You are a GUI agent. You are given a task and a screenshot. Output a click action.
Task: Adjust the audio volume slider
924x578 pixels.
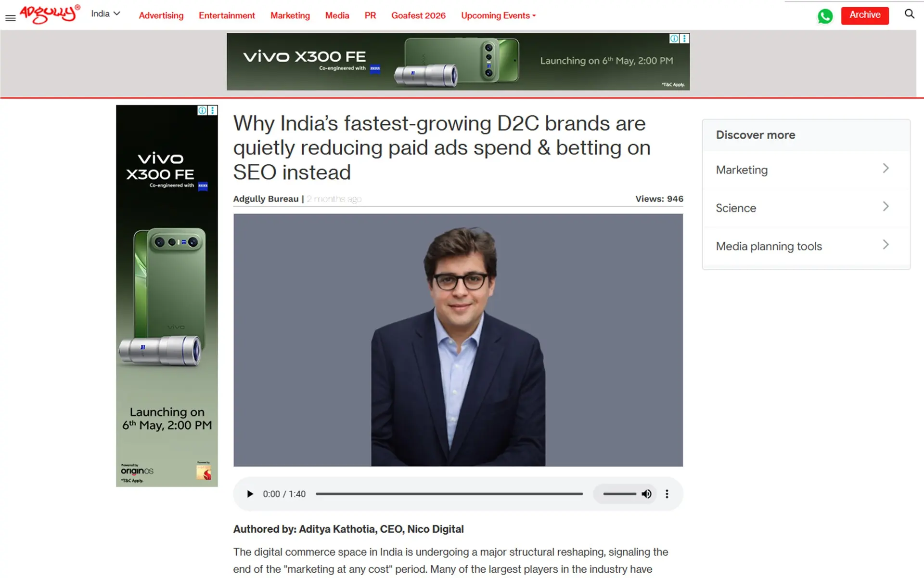tap(619, 494)
